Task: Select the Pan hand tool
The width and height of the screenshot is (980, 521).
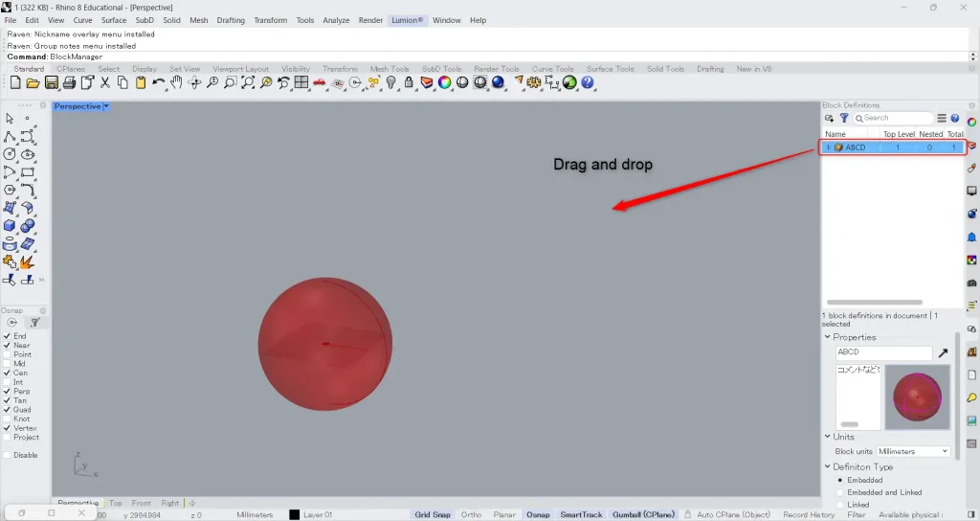Action: pyautogui.click(x=176, y=83)
